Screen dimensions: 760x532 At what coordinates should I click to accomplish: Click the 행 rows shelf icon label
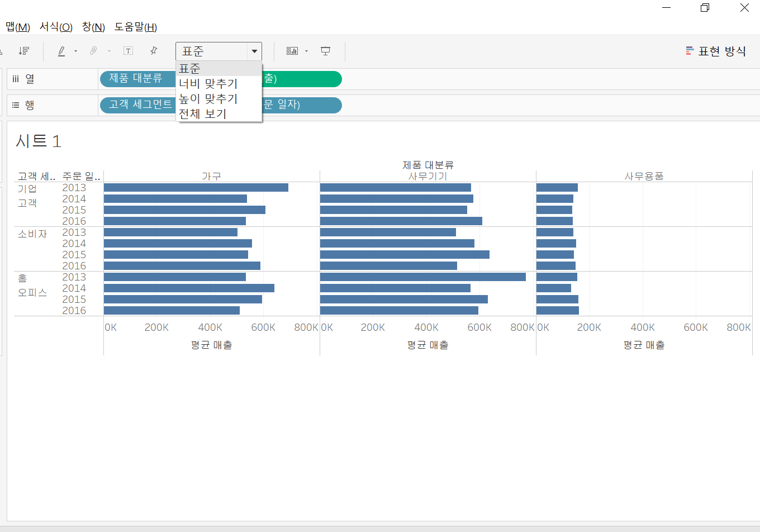(x=23, y=105)
